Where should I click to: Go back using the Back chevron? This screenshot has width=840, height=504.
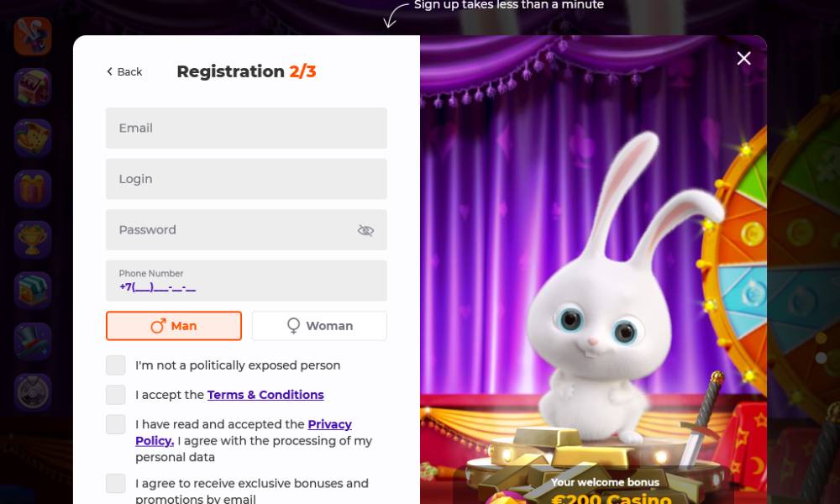coord(124,71)
